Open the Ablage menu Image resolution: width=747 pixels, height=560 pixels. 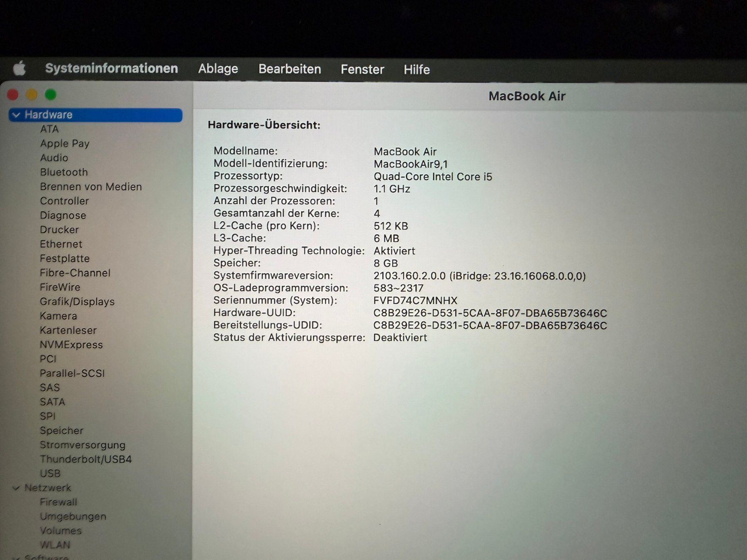218,68
